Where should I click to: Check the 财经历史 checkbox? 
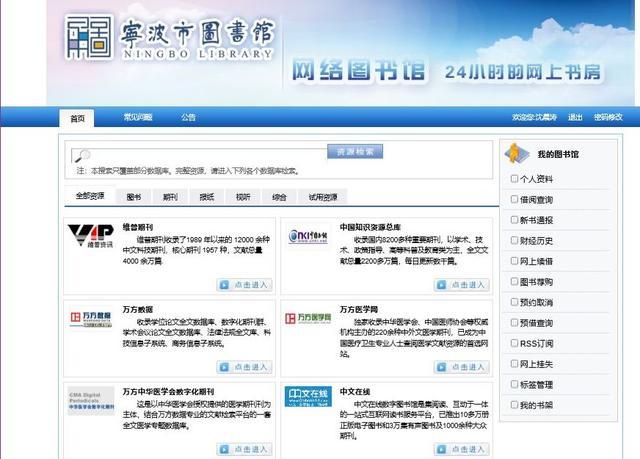(x=514, y=240)
